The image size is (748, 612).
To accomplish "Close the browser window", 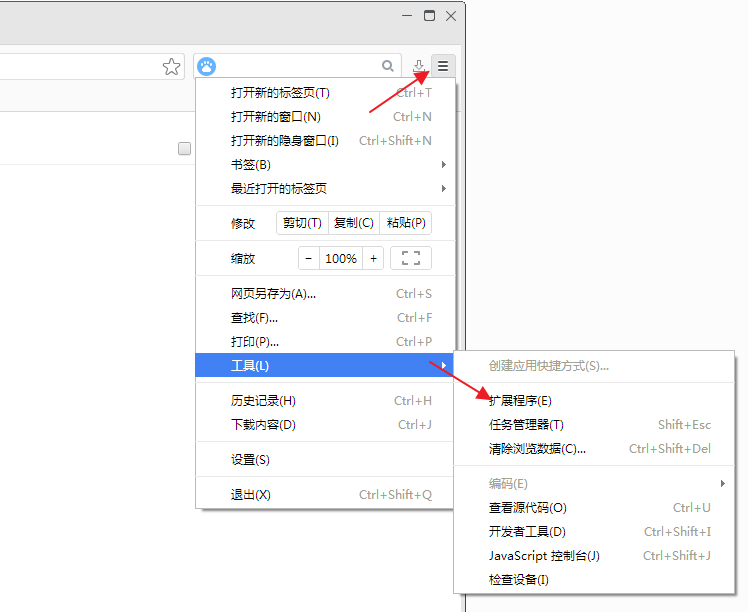I will click(x=451, y=16).
